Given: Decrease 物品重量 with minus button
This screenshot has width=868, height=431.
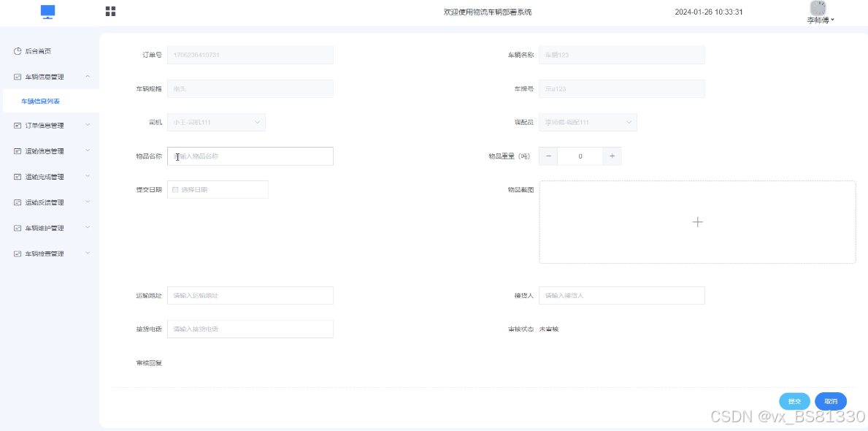Looking at the screenshot, I should point(548,156).
